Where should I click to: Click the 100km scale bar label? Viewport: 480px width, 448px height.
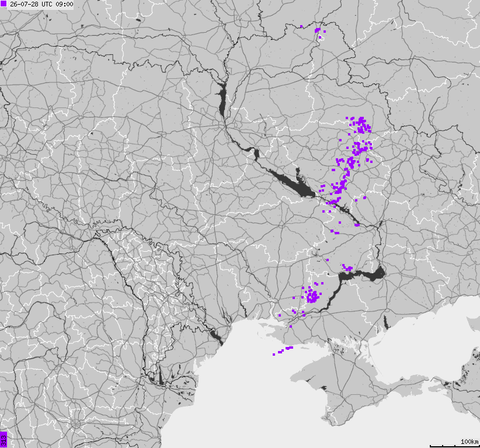[469, 442]
